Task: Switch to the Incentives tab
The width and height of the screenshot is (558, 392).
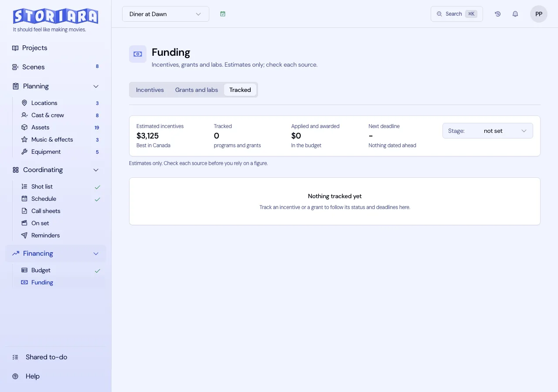Action: (150, 90)
